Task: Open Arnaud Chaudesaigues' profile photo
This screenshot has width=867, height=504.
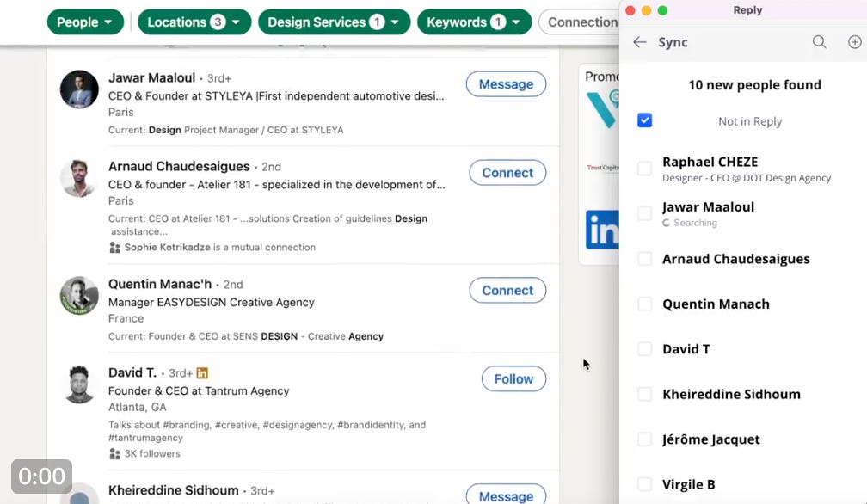Action: pyautogui.click(x=79, y=178)
